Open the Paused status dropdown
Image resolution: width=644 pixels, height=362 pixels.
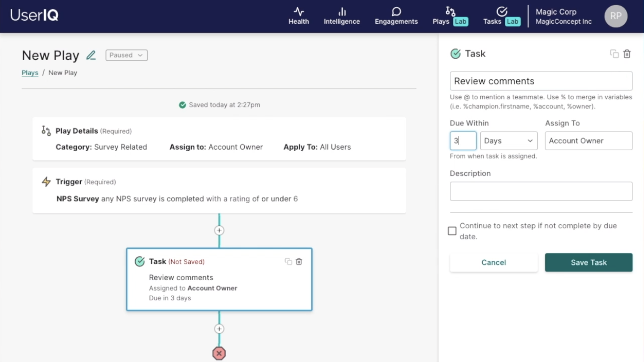click(126, 55)
